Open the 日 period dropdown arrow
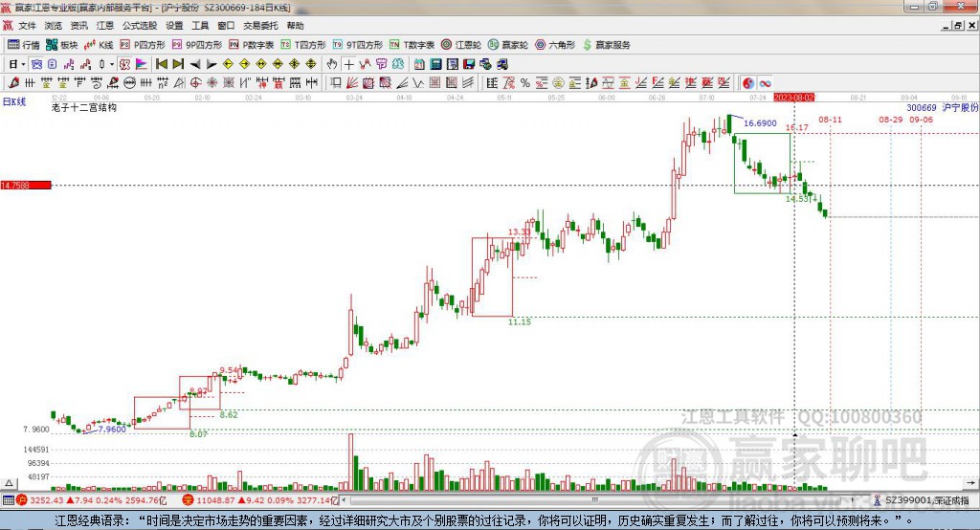Screen dimensions: 980x530 tap(23, 64)
